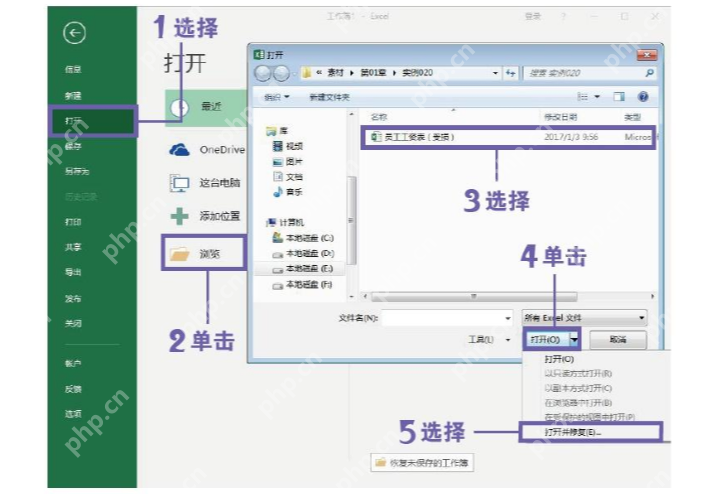Click the dialog's back navigation arrow
The height and width of the screenshot is (494, 720).
pos(263,73)
